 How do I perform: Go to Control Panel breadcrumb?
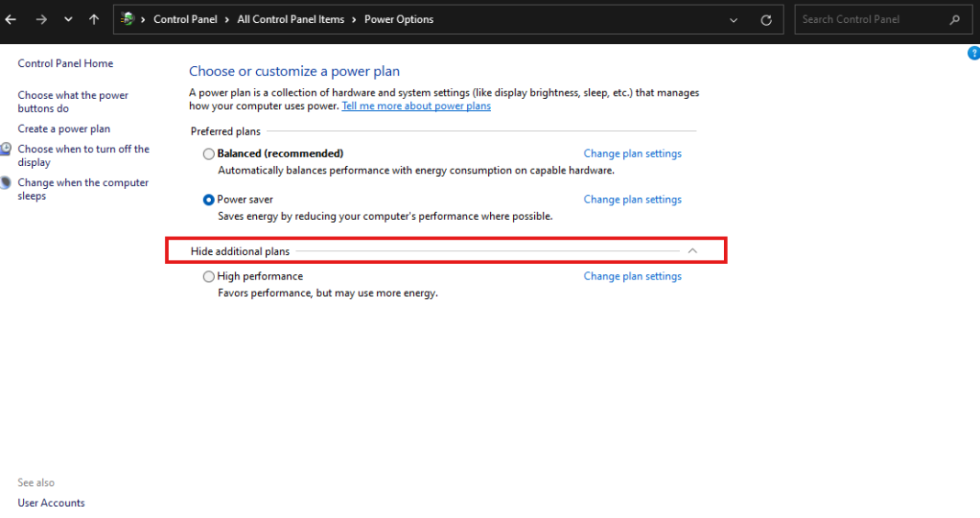click(x=185, y=19)
